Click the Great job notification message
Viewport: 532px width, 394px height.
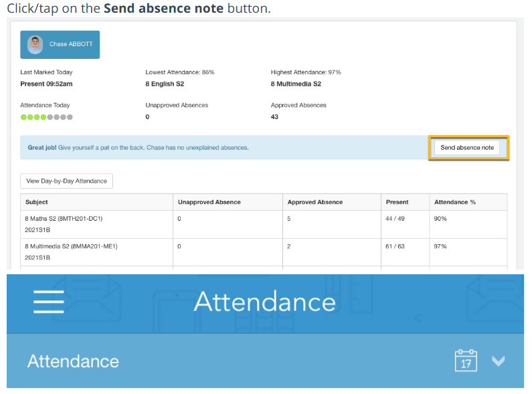pos(138,147)
